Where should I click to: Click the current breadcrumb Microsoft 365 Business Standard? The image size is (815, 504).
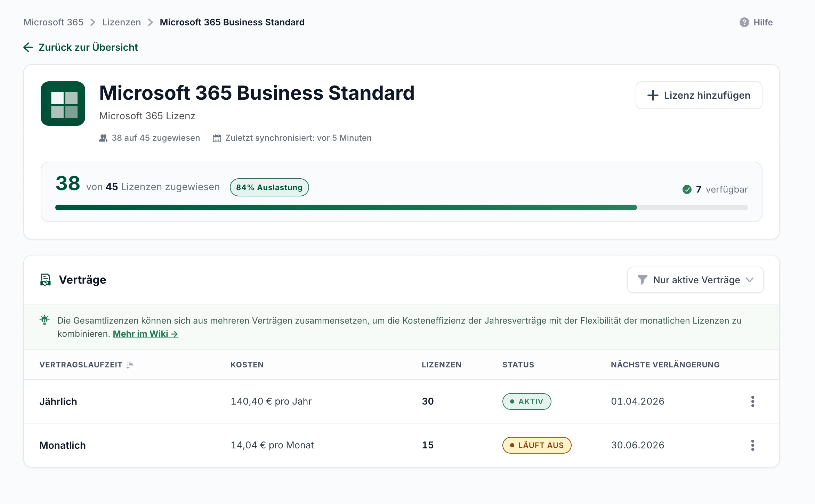pyautogui.click(x=232, y=22)
